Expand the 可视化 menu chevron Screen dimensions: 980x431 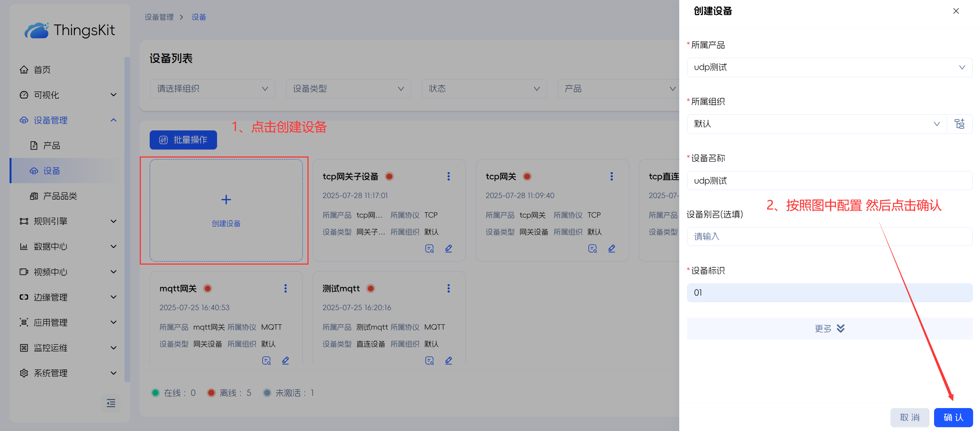pos(113,95)
